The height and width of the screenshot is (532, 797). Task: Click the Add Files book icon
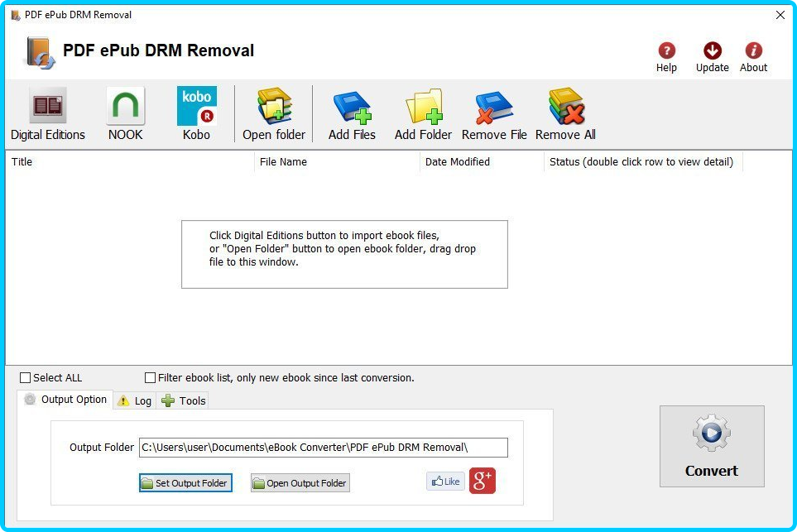[353, 108]
